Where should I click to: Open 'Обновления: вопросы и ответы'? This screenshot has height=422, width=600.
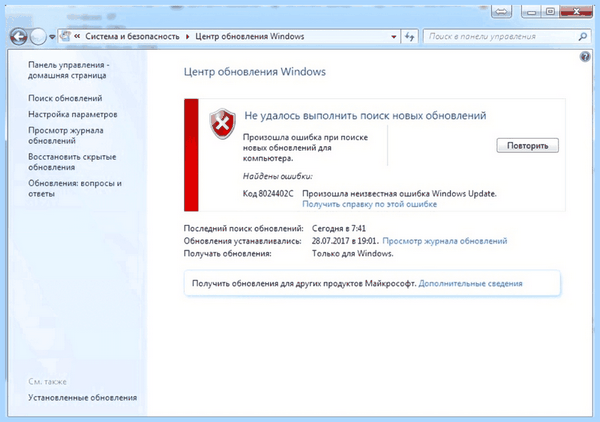(x=75, y=188)
